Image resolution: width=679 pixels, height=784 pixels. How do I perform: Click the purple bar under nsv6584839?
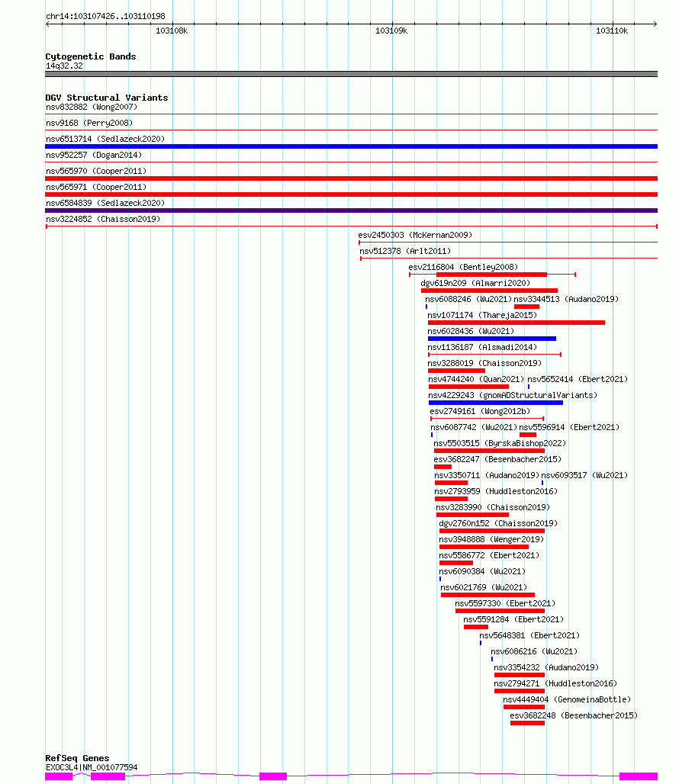click(x=351, y=210)
